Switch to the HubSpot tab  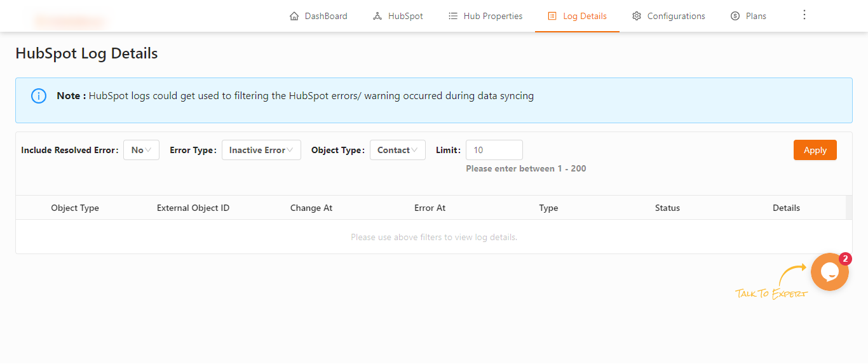point(398,16)
